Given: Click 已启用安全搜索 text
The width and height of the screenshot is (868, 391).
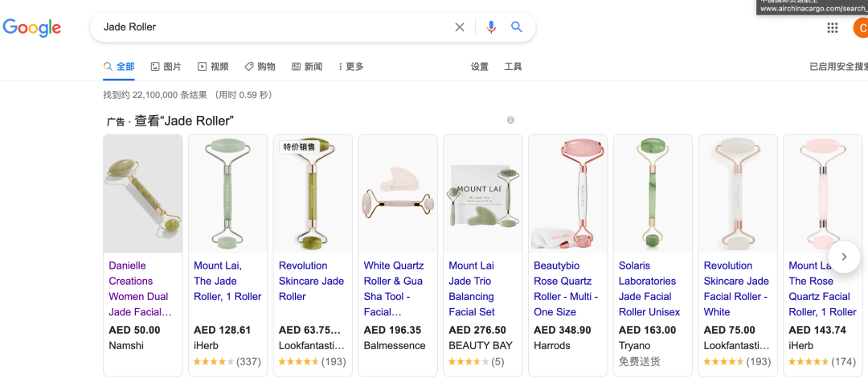Looking at the screenshot, I should point(838,67).
